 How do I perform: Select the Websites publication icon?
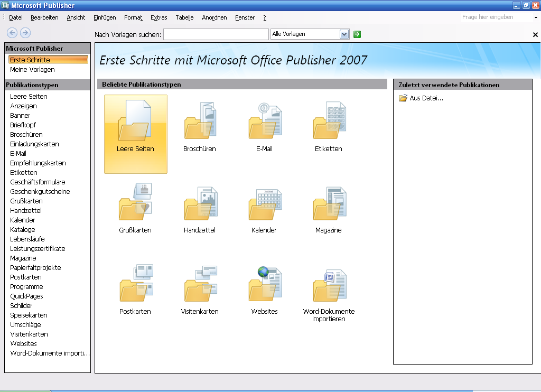[x=264, y=285]
